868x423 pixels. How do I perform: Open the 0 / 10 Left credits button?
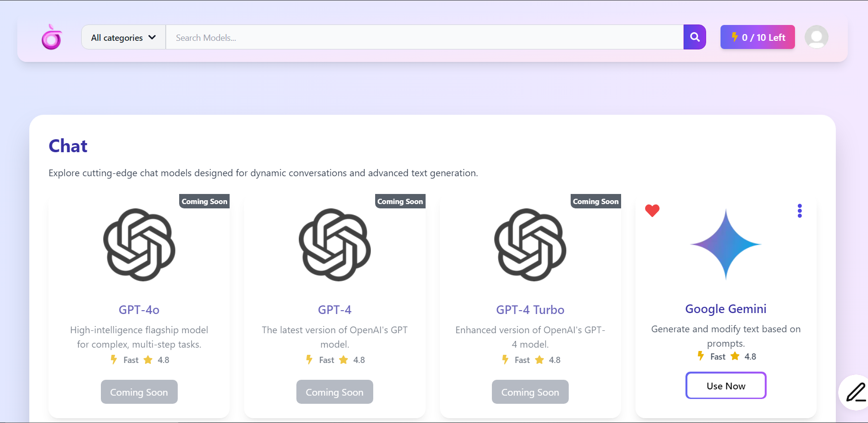(x=758, y=37)
